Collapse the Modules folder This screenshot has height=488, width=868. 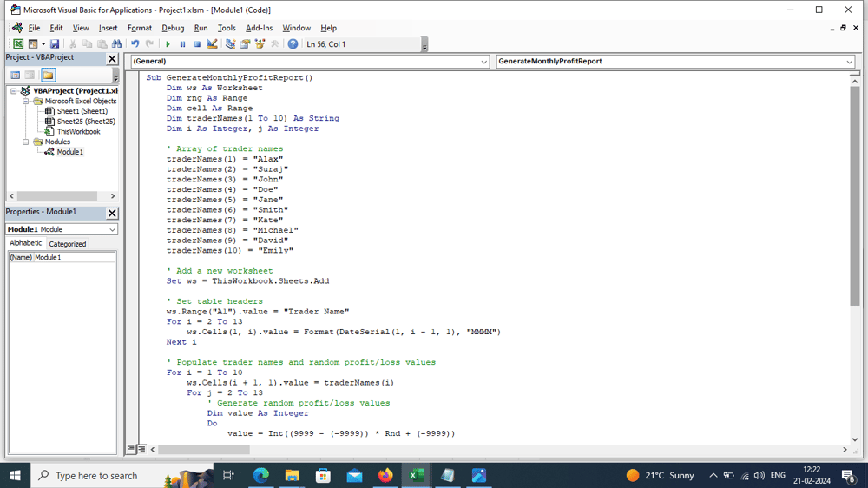point(25,142)
